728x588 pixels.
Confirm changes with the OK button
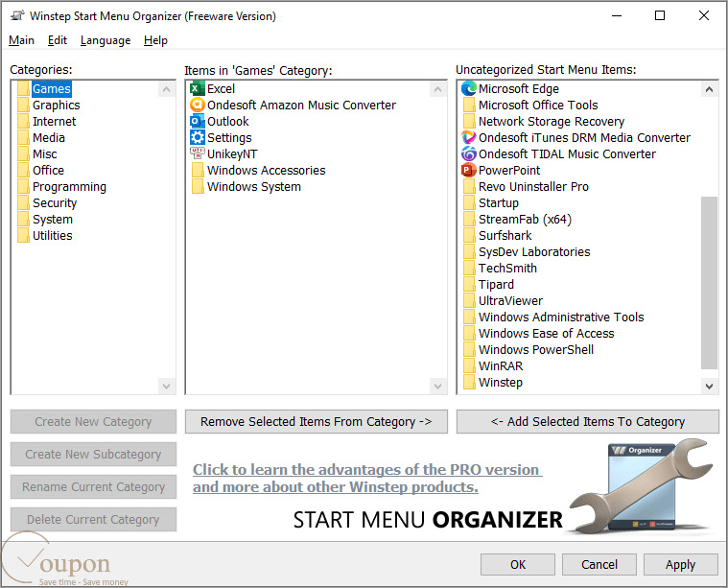click(x=518, y=565)
